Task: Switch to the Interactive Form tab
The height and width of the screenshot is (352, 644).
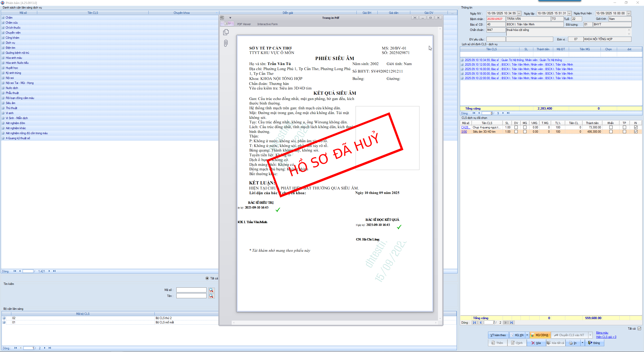Action: point(267,24)
